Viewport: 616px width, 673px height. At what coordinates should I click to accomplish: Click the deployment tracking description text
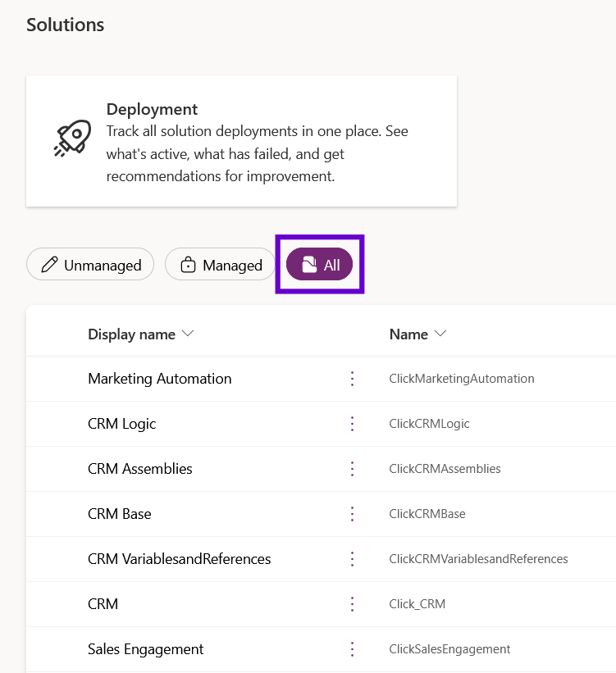[x=258, y=153]
